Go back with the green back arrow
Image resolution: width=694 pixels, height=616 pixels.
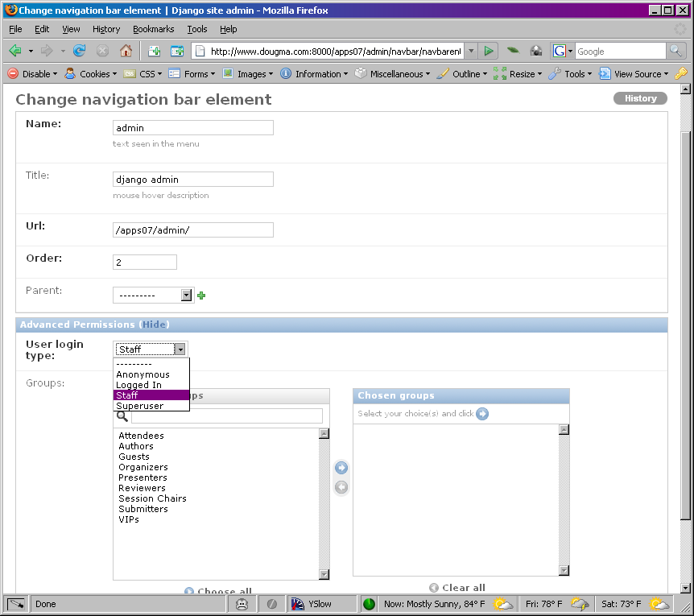pyautogui.click(x=14, y=51)
